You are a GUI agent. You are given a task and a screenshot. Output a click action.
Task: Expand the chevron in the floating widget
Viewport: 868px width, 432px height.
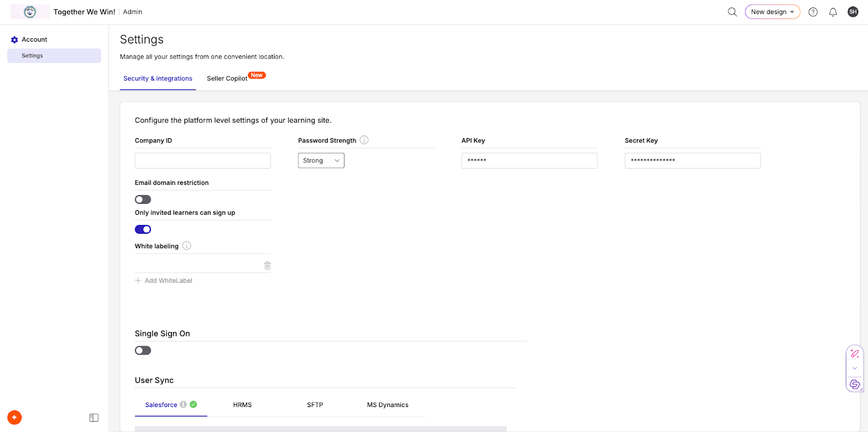(x=854, y=369)
